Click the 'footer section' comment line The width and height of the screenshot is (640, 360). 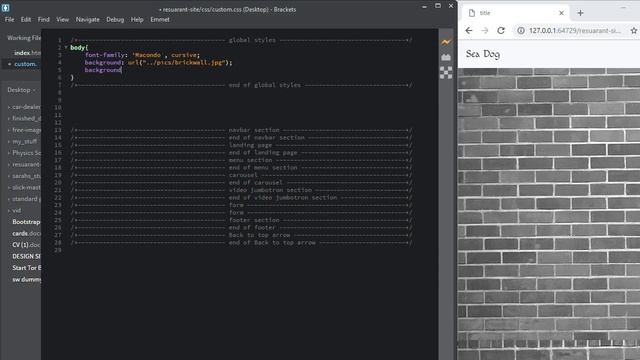(x=241, y=220)
